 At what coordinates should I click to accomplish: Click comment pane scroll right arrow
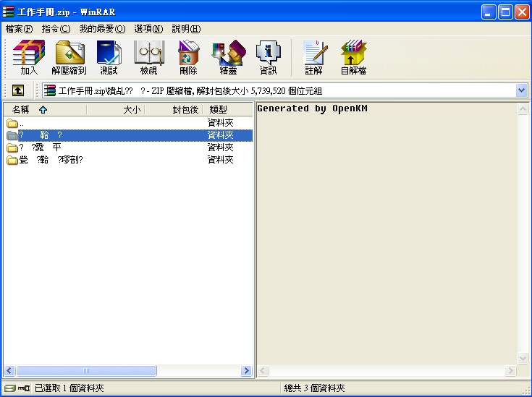tap(510, 370)
